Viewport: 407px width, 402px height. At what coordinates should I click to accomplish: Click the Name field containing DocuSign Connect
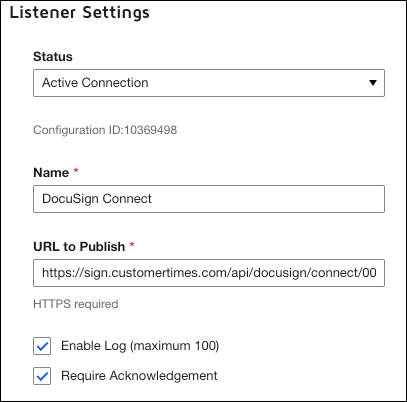(209, 199)
